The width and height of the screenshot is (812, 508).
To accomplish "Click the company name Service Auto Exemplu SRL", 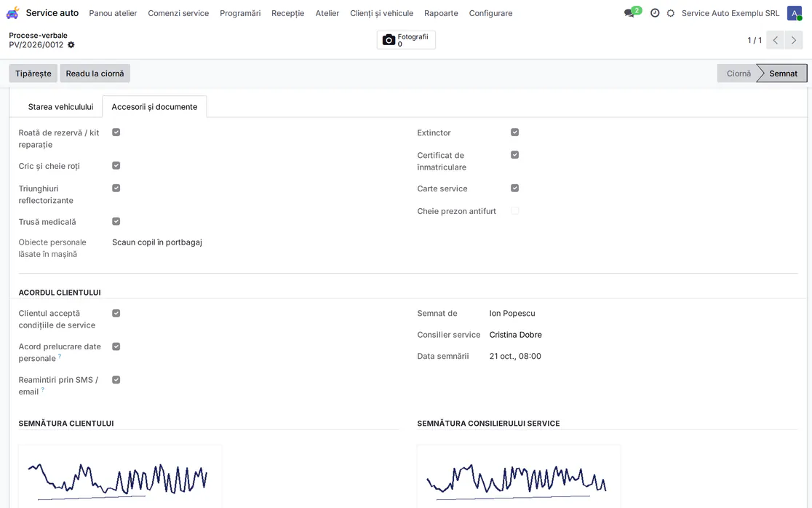I will click(x=731, y=13).
